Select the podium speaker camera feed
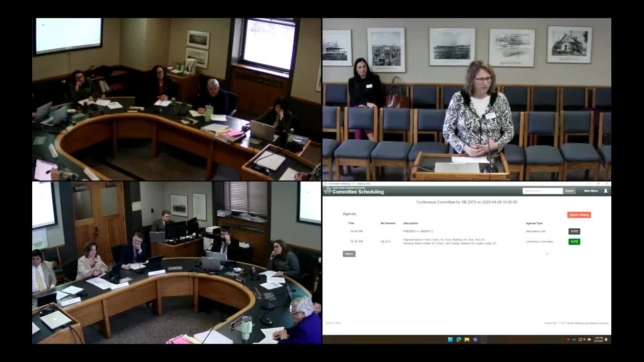This screenshot has height=362, width=644. pyautogui.click(x=467, y=100)
